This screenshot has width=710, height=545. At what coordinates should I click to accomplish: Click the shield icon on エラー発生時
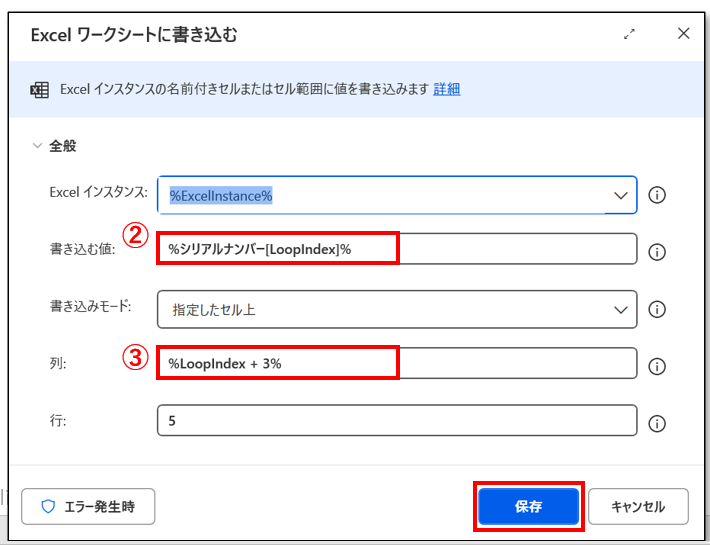(47, 507)
